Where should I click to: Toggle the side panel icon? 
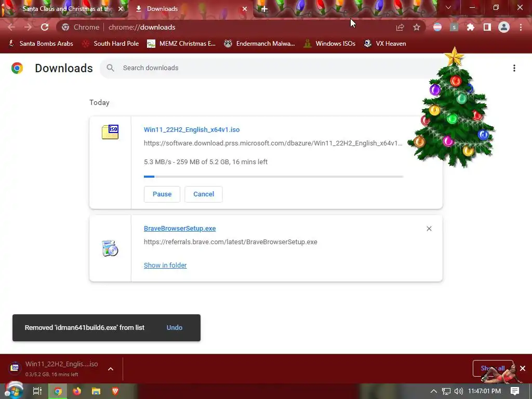pyautogui.click(x=487, y=27)
